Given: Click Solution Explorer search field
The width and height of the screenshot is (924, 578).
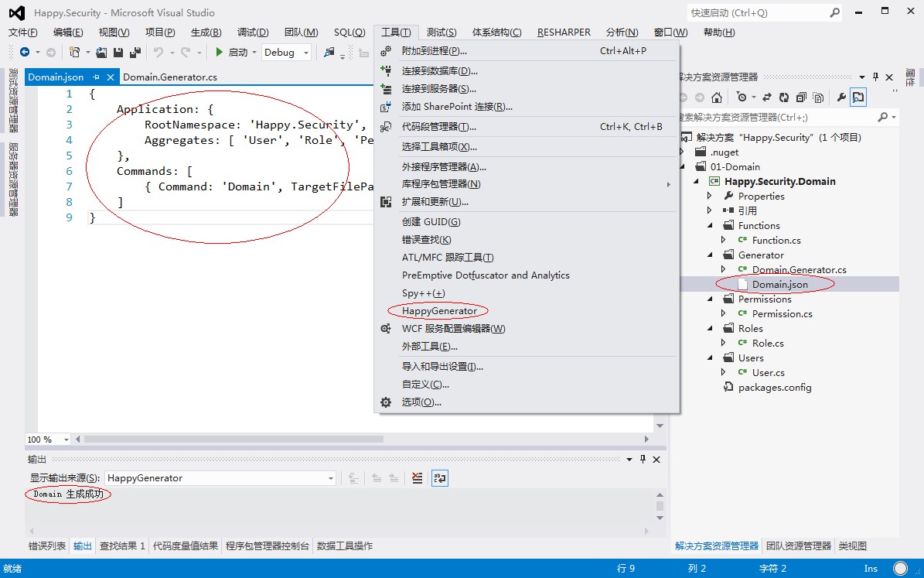Looking at the screenshot, I should pos(775,117).
